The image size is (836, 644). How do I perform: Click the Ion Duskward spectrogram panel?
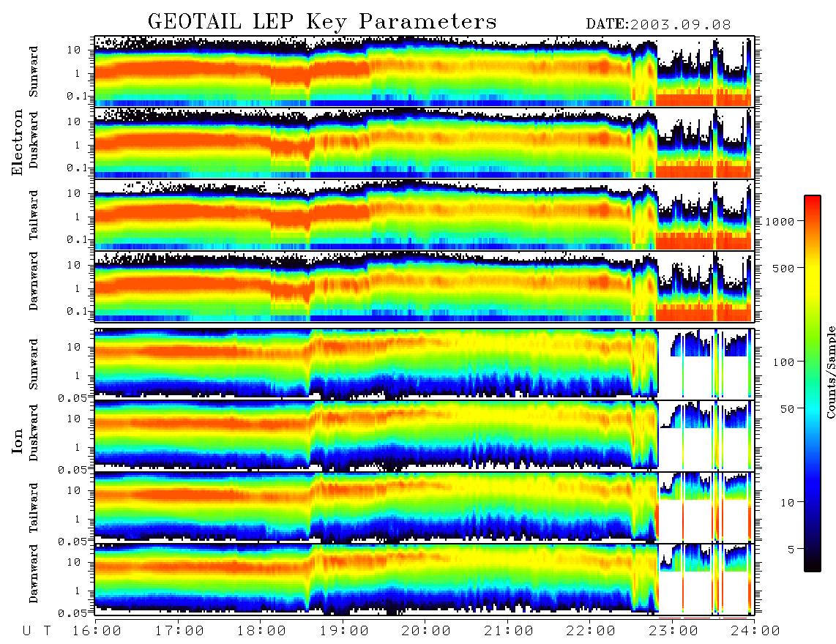tap(425, 435)
